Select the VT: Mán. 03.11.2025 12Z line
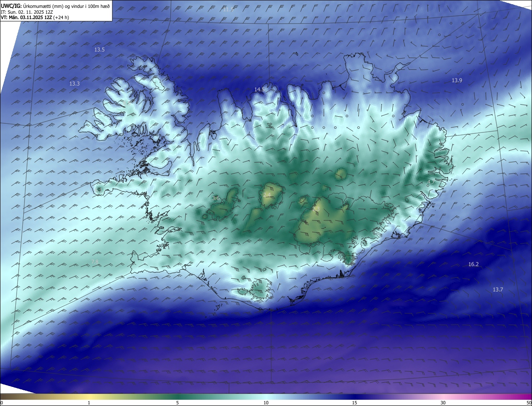Screen dimensions: 532x406 point(35,17)
